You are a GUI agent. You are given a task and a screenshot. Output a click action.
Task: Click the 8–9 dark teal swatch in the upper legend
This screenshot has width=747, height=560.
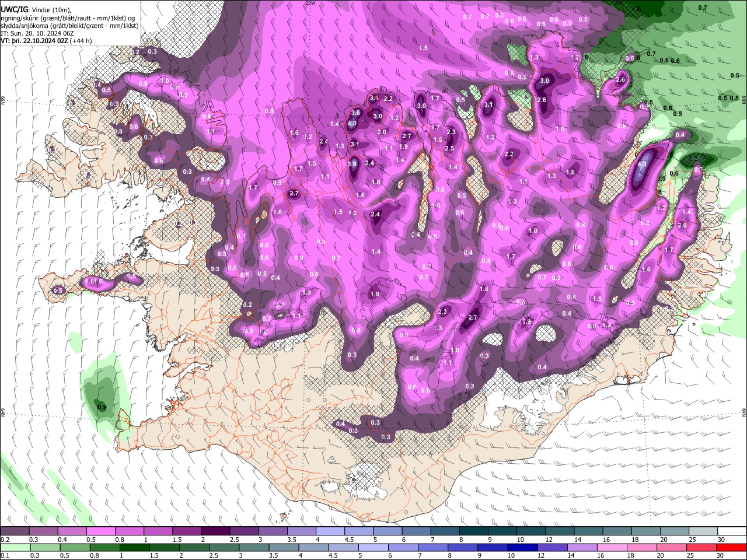pos(474,531)
